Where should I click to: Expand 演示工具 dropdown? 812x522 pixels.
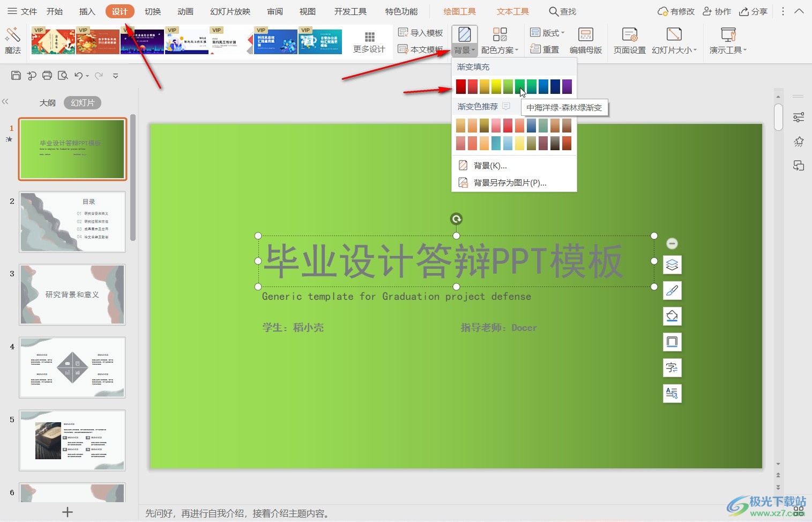[x=728, y=41]
